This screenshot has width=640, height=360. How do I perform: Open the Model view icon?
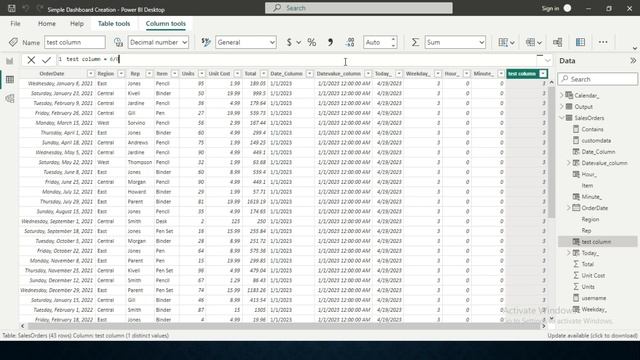10,98
